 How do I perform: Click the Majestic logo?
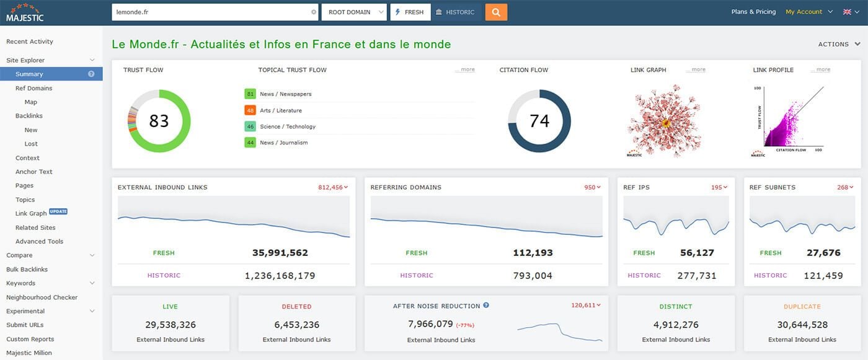(x=25, y=12)
